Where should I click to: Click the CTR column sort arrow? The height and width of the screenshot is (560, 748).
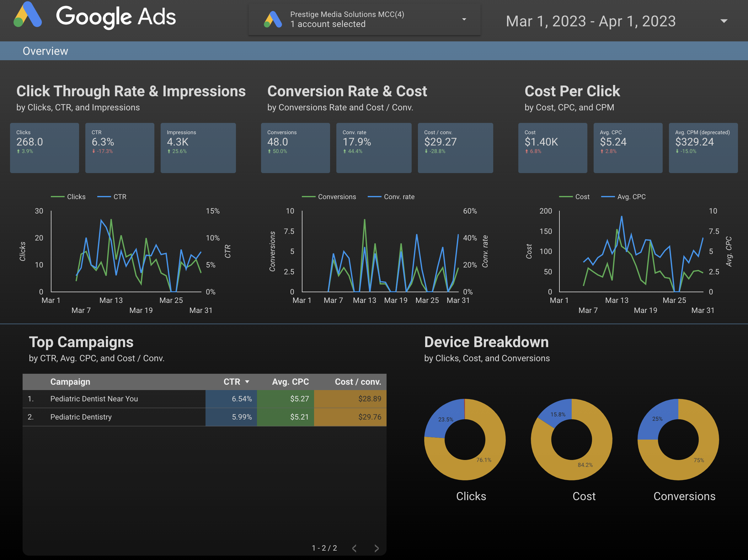click(x=247, y=382)
